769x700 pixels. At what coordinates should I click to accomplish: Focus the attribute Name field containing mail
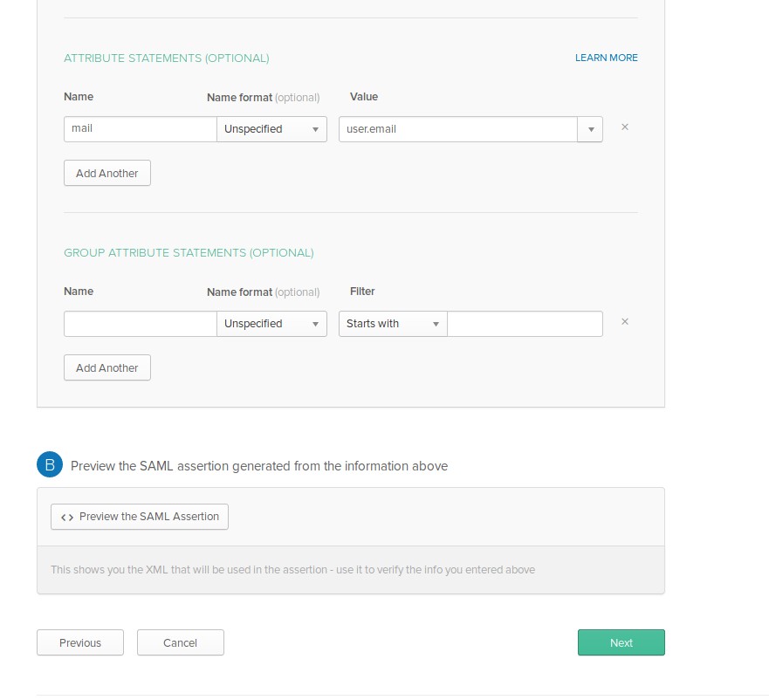[141, 129]
